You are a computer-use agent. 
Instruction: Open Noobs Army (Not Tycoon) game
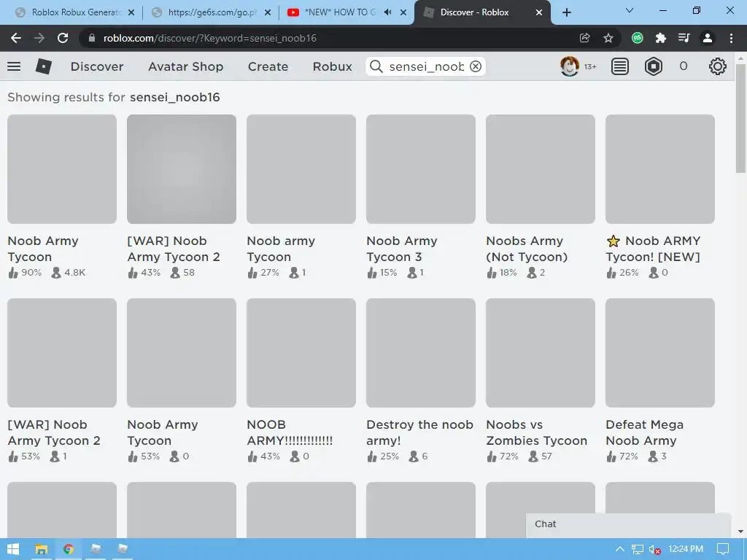541,197
